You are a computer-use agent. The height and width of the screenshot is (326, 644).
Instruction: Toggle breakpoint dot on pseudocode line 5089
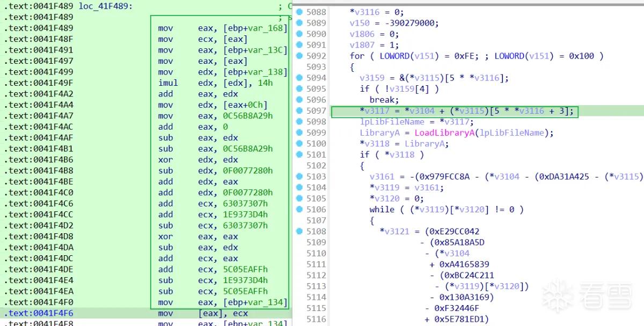click(x=299, y=23)
